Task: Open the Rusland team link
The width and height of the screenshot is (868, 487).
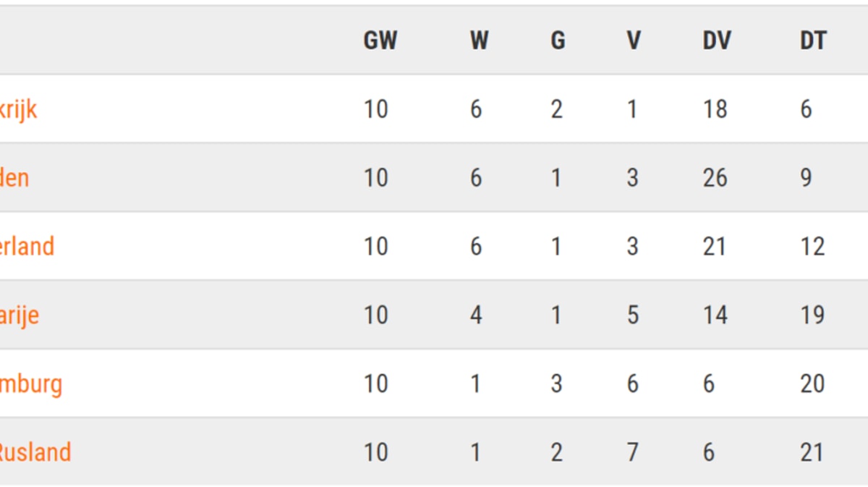Action: [35, 452]
